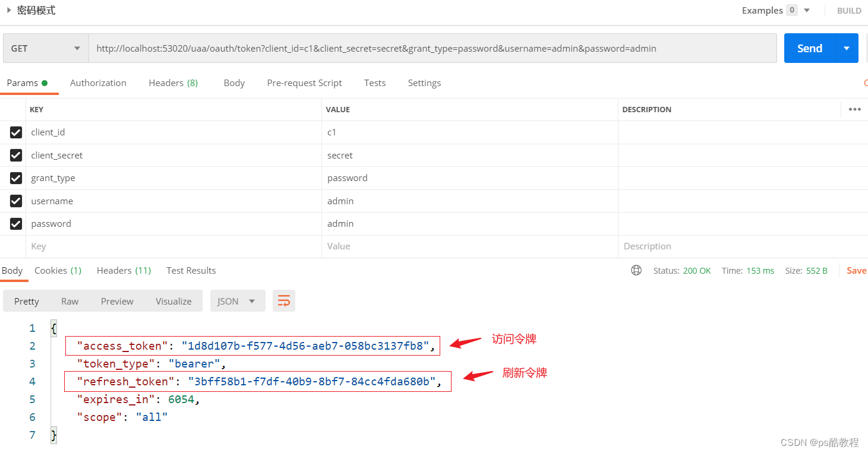This screenshot has width=868, height=453.
Task: Click the expires_in value 6054
Action: tap(181, 400)
